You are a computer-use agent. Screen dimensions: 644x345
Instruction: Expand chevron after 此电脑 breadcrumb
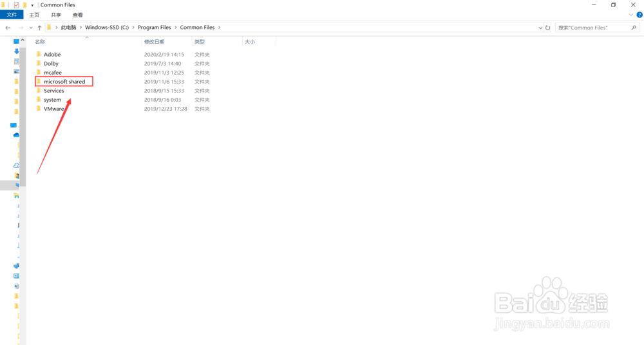click(x=80, y=28)
